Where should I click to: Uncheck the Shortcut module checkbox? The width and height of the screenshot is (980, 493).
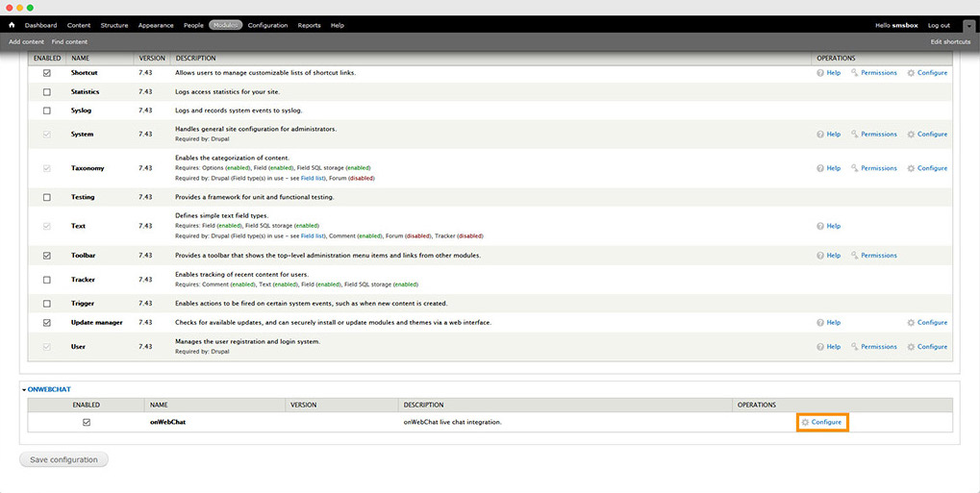coord(47,73)
